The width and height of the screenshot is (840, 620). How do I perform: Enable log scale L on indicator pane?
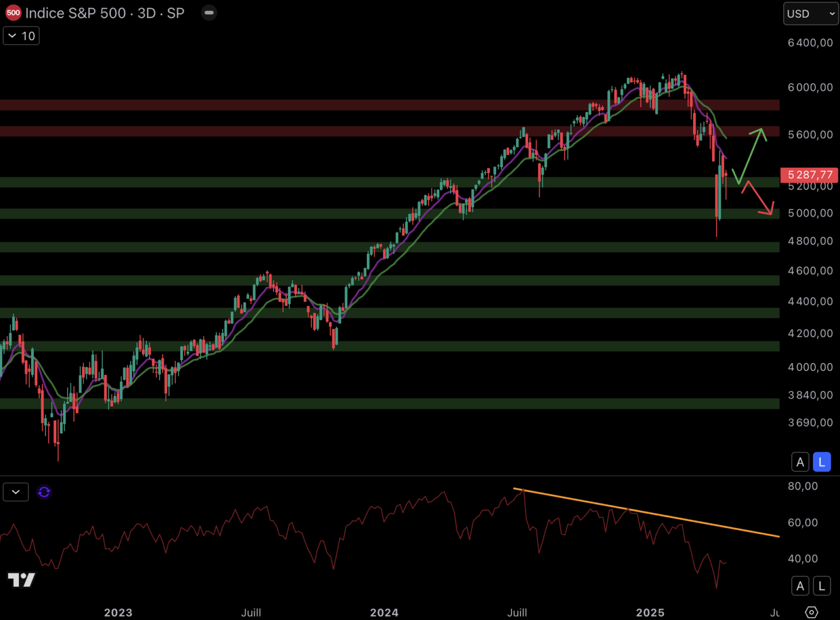pos(822,586)
